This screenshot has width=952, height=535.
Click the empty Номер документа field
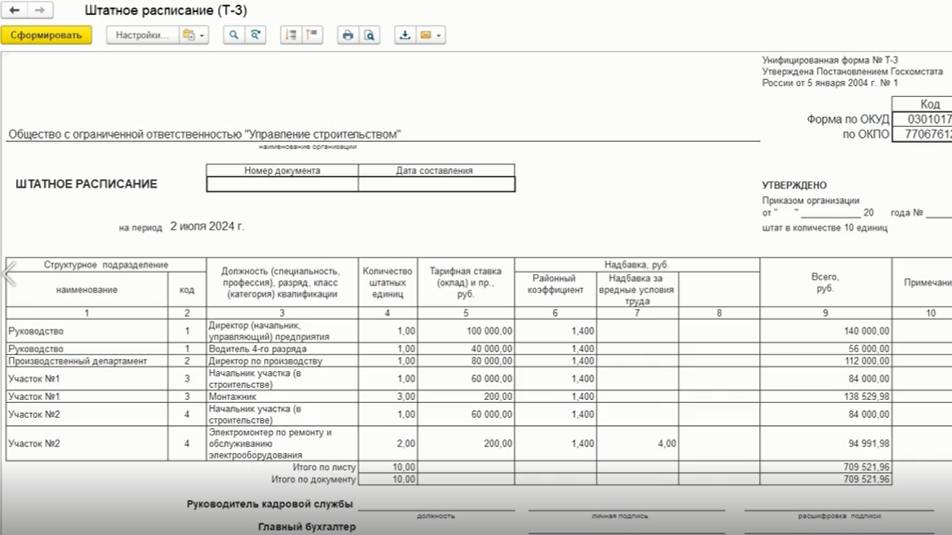point(282,184)
